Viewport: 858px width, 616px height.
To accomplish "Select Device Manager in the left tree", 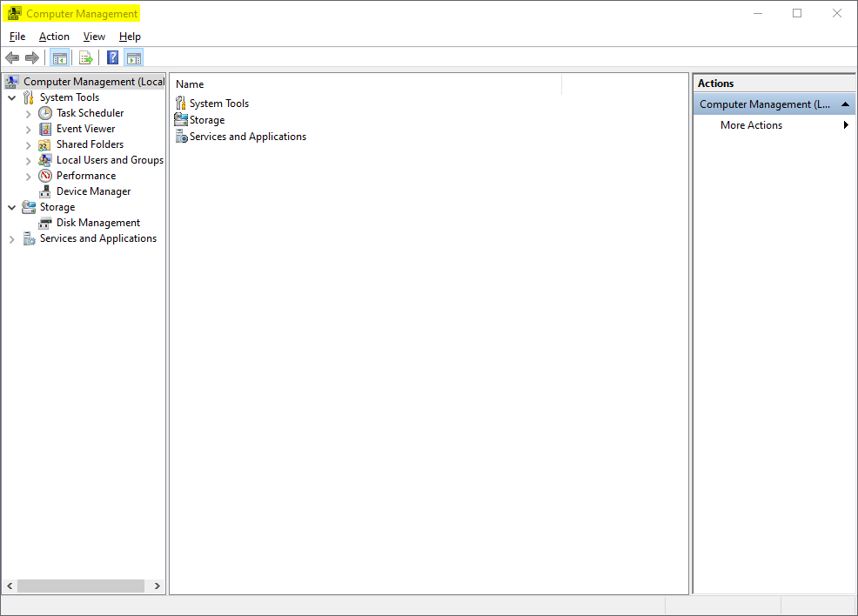I will coord(93,191).
